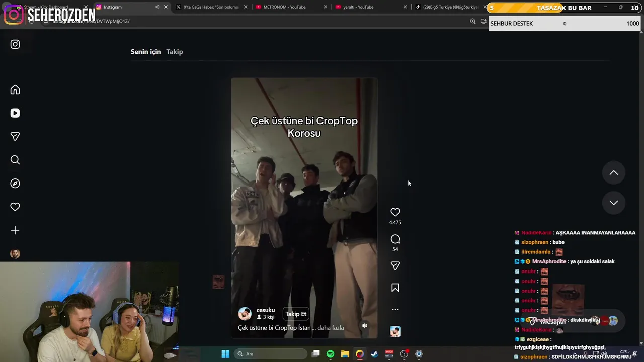Close the yeraltı - YouTube tab
The image size is (644, 362).
point(406,7)
